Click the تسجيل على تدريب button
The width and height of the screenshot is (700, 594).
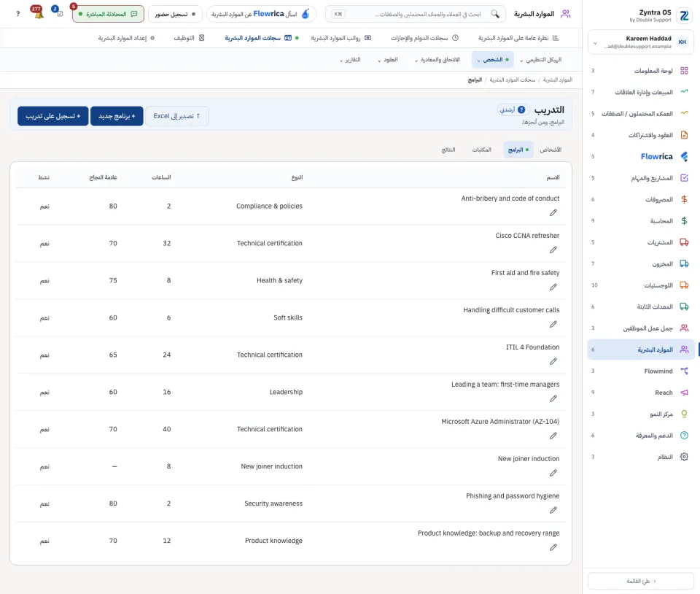click(x=53, y=116)
